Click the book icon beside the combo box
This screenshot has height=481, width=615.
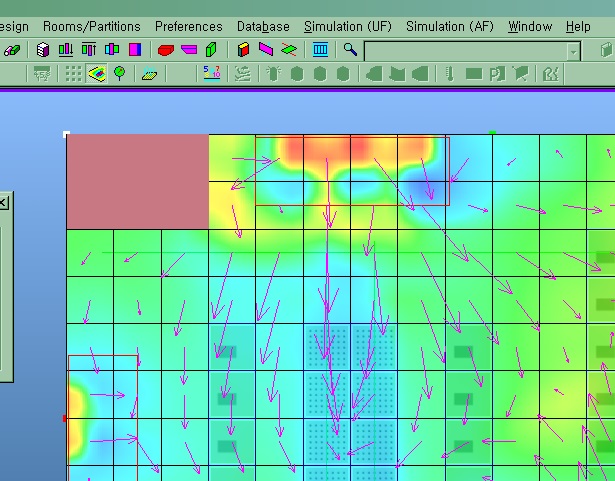[x=607, y=50]
